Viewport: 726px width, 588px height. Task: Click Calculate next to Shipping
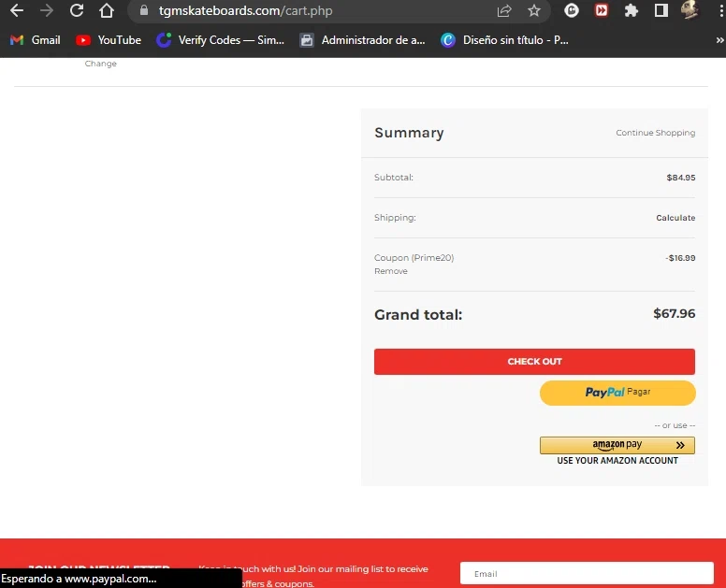pos(675,218)
